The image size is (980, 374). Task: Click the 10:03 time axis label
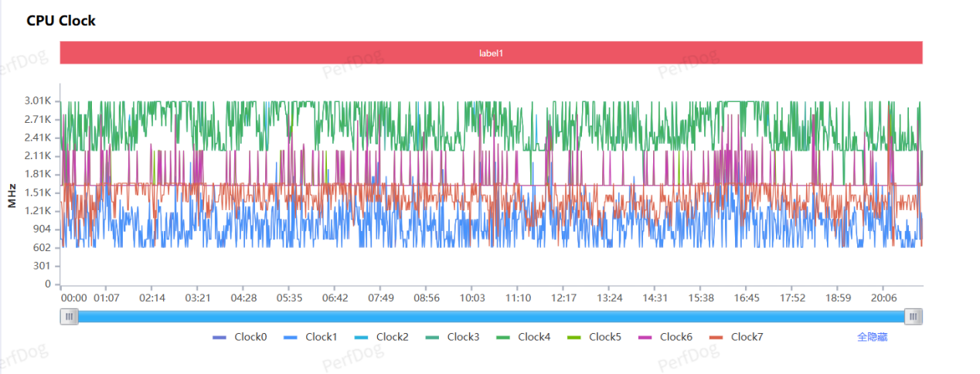tap(472, 298)
